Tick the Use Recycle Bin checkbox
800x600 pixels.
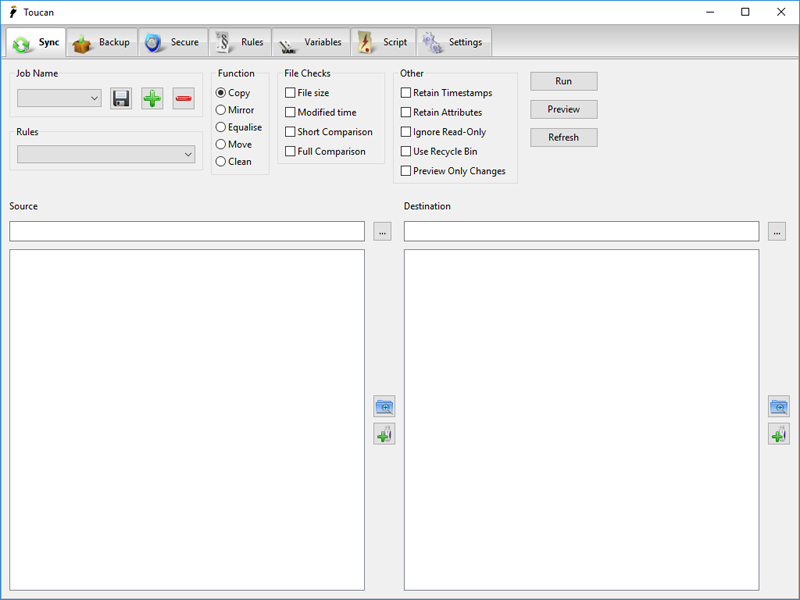coord(406,152)
